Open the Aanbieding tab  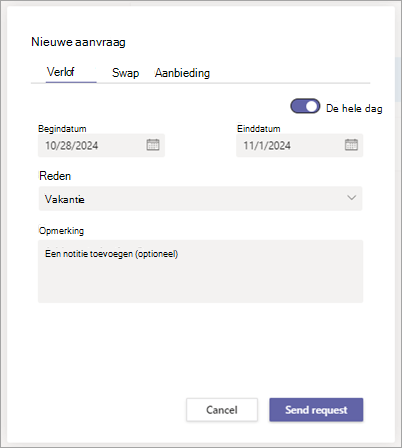[182, 73]
